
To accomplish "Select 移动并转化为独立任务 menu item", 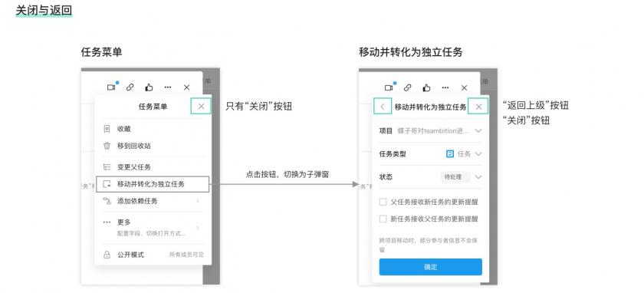I will [153, 184].
